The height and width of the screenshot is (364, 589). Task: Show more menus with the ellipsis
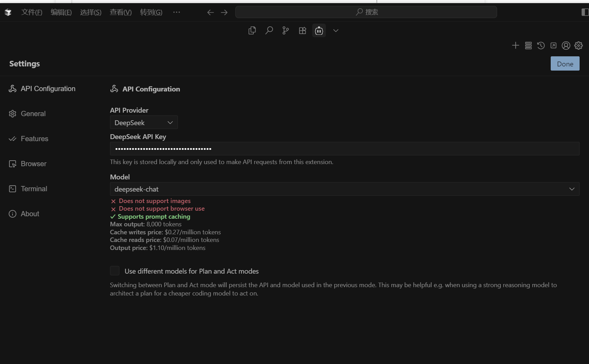coord(176,12)
